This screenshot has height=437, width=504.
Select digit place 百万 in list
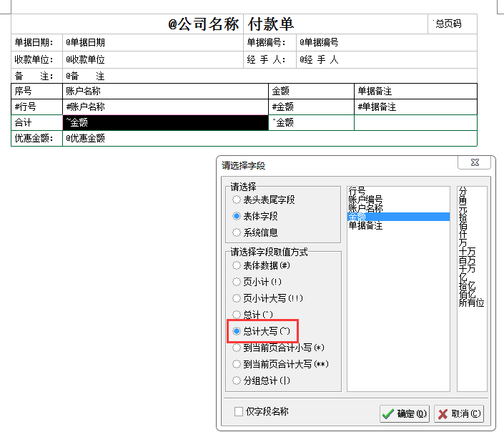click(472, 260)
